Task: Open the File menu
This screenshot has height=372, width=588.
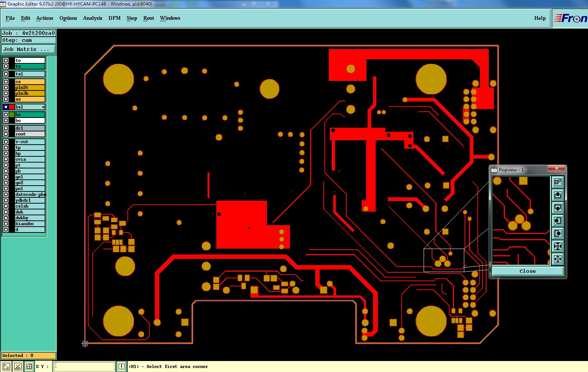Action: [x=10, y=18]
